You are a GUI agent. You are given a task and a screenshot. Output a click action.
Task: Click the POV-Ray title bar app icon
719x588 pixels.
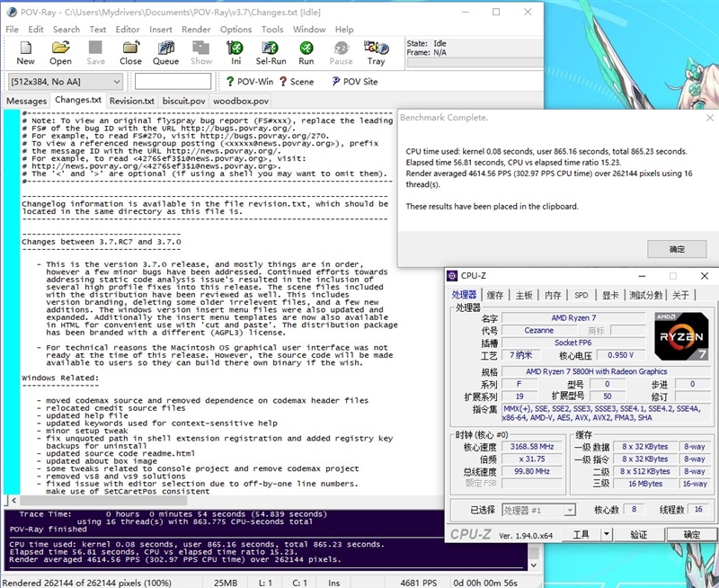click(x=12, y=13)
